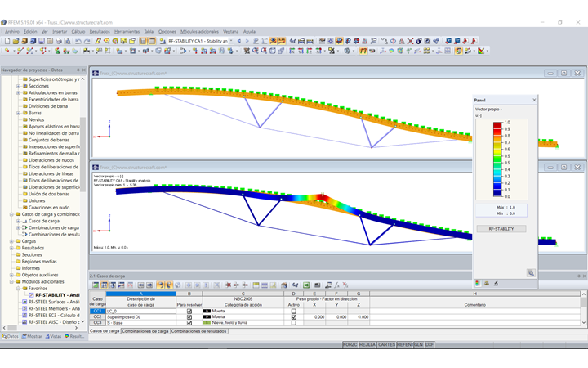Toggle Para resolver checkbox for CC2
588x368 pixels.
189,317
